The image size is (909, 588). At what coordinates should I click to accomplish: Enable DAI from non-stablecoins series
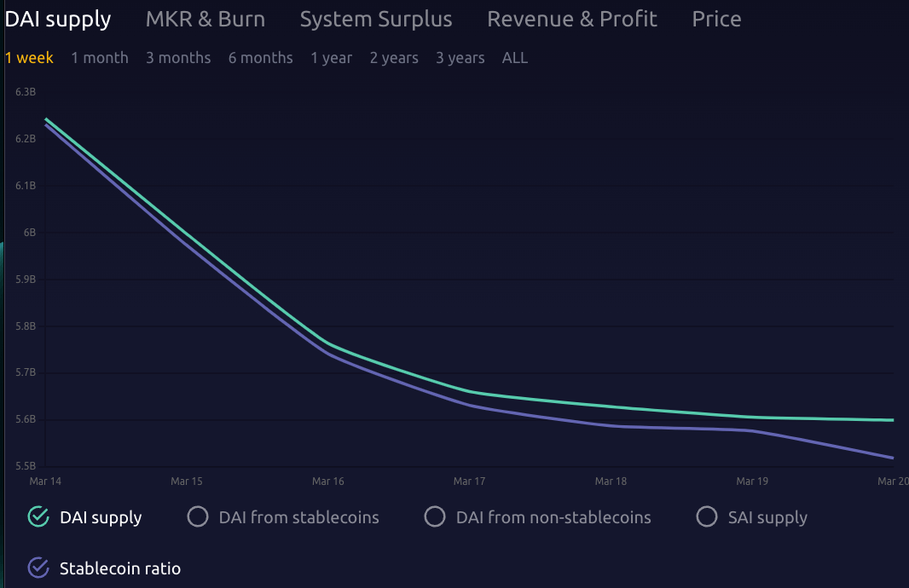coord(435,517)
